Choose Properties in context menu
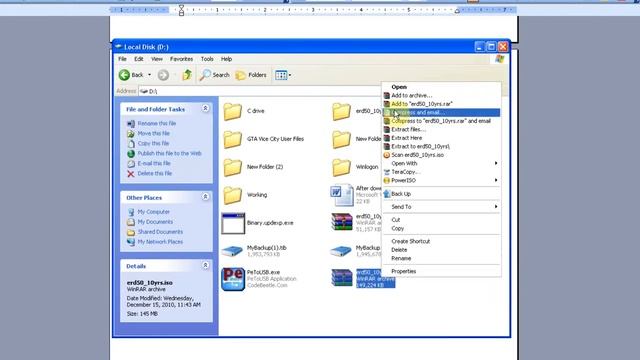The width and height of the screenshot is (640, 360). 441,271
